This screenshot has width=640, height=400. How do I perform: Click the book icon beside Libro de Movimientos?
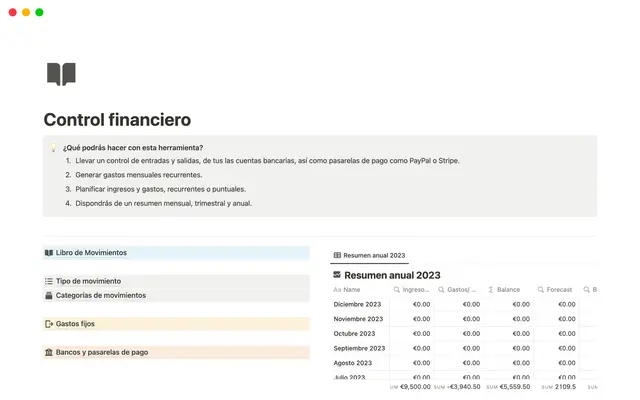[x=49, y=253]
